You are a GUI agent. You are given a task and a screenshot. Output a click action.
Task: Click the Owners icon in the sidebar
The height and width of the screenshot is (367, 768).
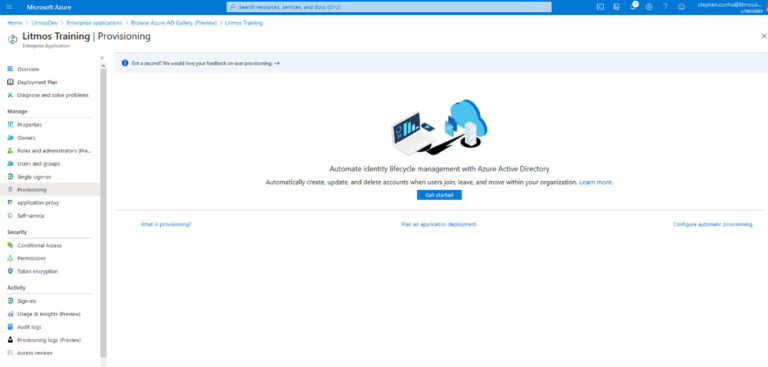[x=10, y=138]
